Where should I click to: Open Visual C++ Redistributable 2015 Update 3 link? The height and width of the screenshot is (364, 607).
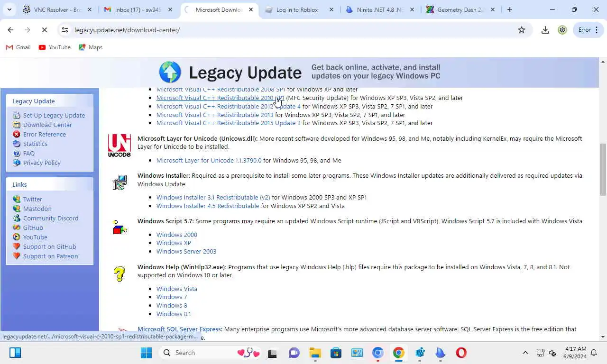pyautogui.click(x=229, y=123)
